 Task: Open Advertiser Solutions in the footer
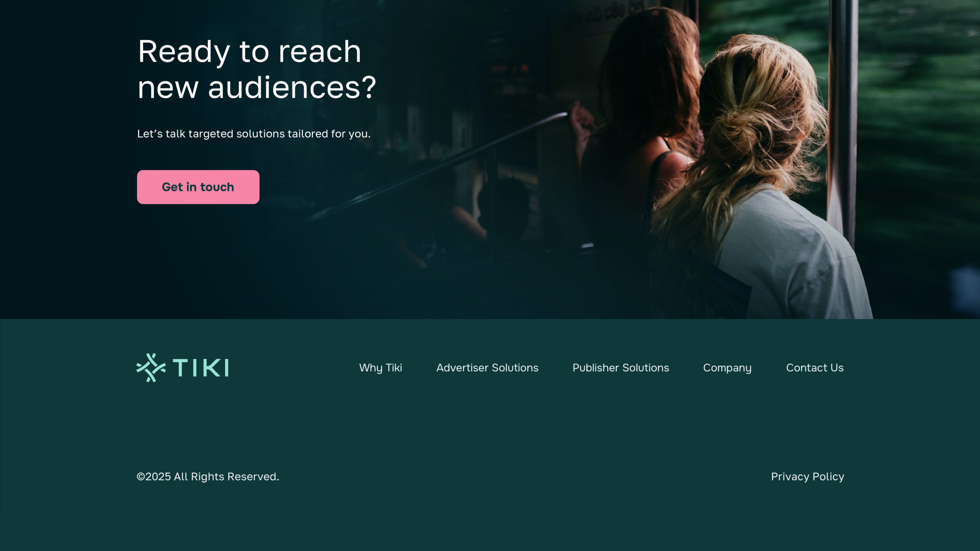487,368
